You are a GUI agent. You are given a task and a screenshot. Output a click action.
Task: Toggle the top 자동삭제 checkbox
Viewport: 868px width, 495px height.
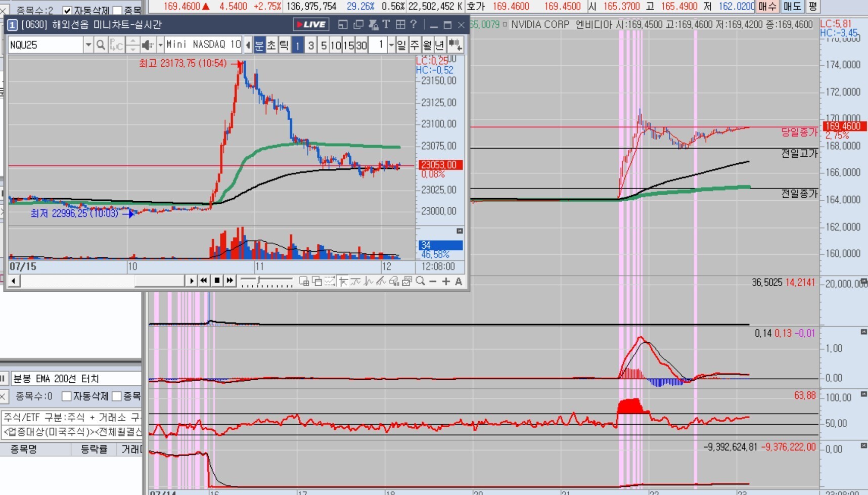(67, 11)
